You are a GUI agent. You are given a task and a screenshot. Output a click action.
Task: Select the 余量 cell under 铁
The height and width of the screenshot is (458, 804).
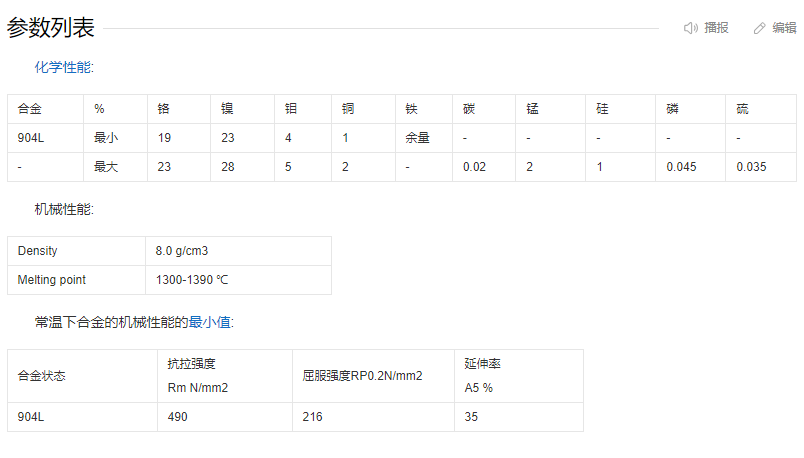click(x=424, y=138)
